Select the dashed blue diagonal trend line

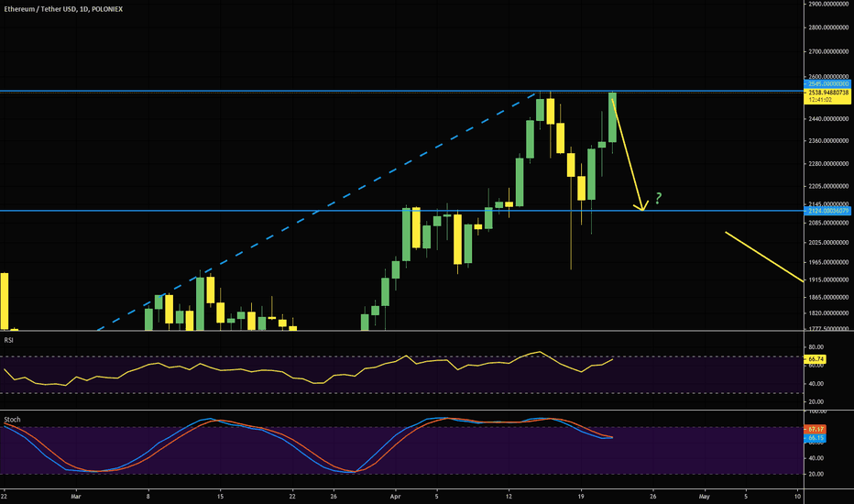[x=316, y=212]
